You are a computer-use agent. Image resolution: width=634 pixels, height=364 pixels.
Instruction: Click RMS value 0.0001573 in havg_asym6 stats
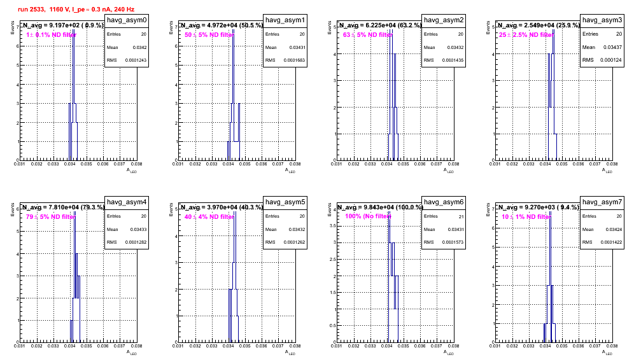pyautogui.click(x=453, y=242)
